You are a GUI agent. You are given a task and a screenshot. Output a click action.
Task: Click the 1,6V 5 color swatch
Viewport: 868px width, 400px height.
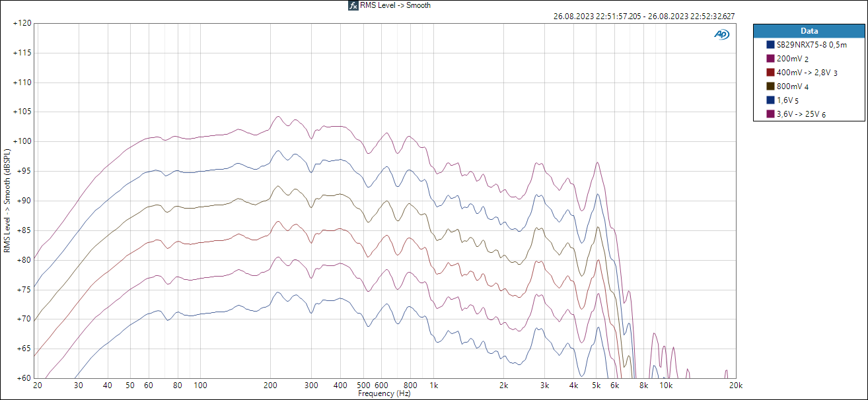click(770, 100)
